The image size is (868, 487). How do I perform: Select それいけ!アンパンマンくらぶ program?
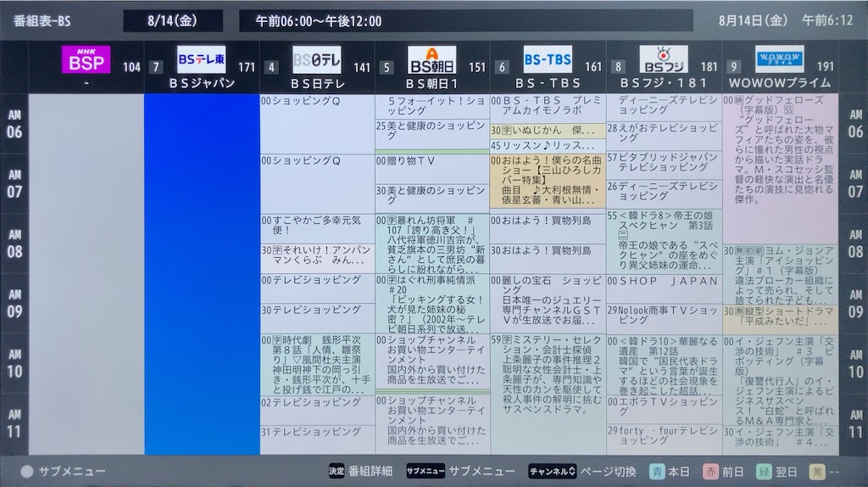[x=317, y=259]
